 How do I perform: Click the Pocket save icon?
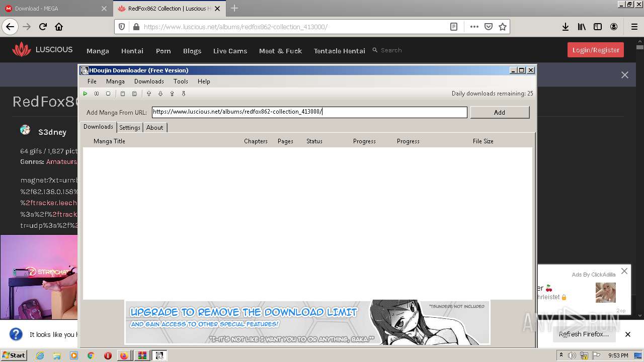pyautogui.click(x=488, y=27)
